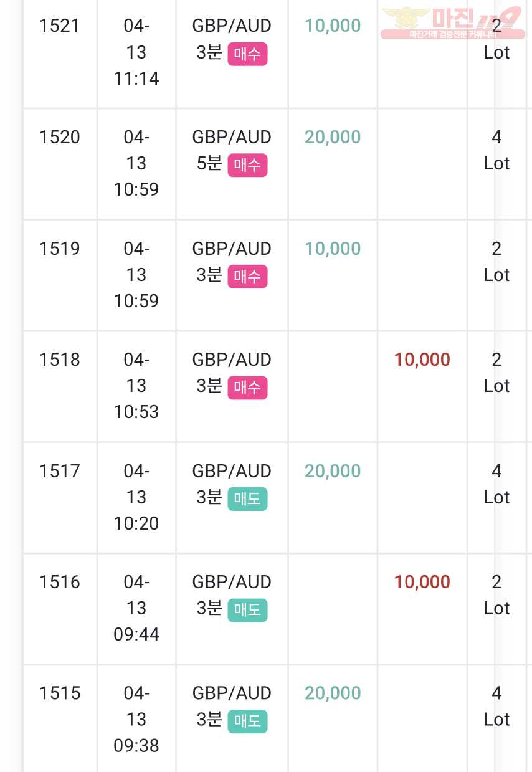
Task: Click the green 10,000 profit in row 1519
Action: point(333,249)
